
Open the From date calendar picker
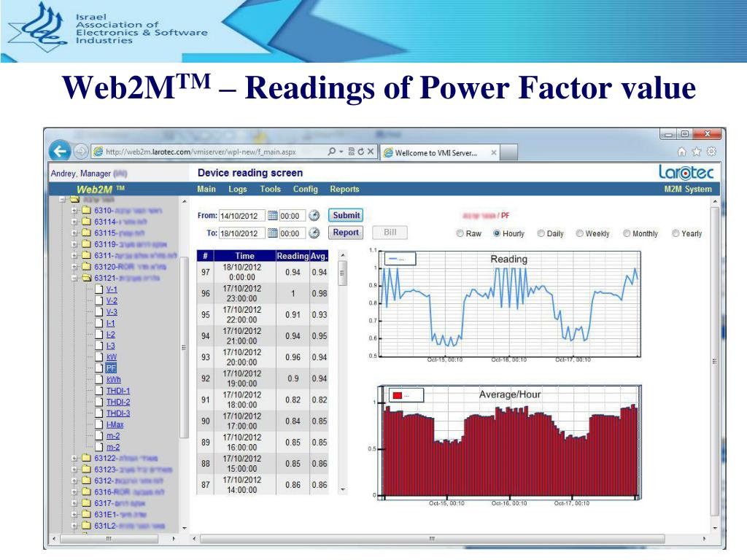pos(273,216)
